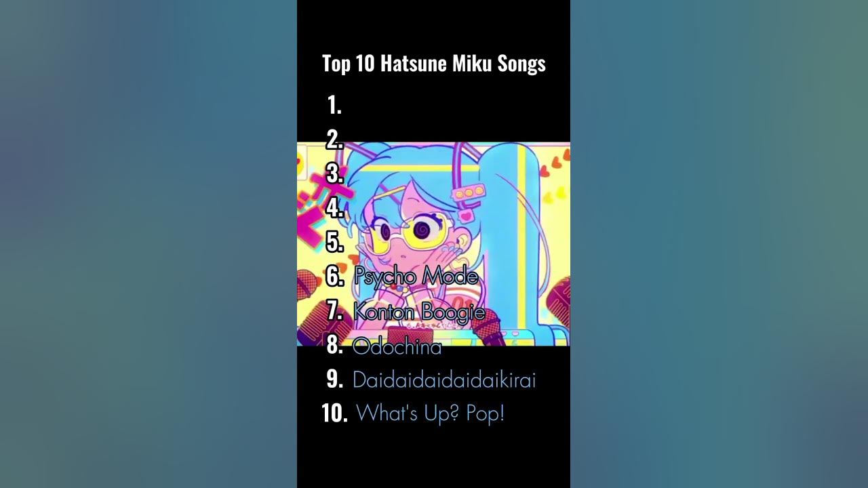
Task: Click the orange hearts near top right
Action: (556, 162)
